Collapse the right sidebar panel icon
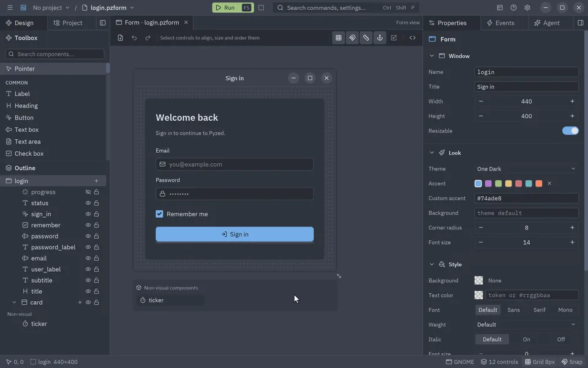The height and width of the screenshot is (368, 588). coord(581,23)
